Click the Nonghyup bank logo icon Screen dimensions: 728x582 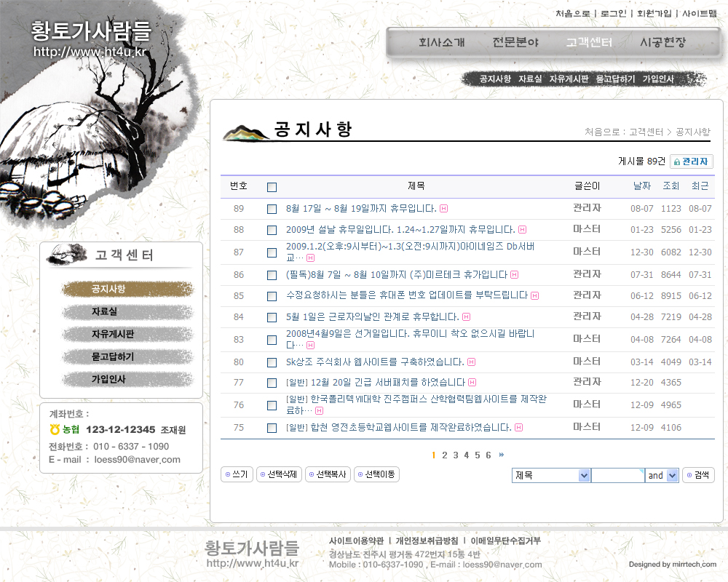click(x=55, y=429)
